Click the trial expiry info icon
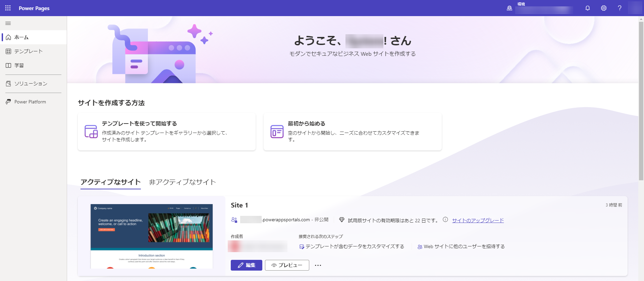This screenshot has width=644, height=281. pos(445,220)
